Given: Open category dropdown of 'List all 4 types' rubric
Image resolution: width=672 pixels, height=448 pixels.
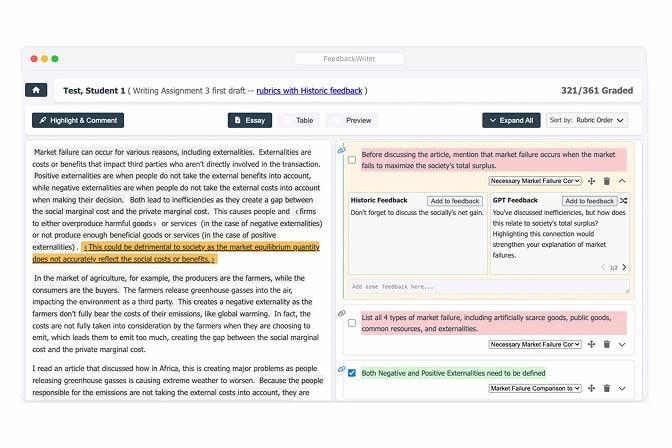Looking at the screenshot, I should [535, 344].
